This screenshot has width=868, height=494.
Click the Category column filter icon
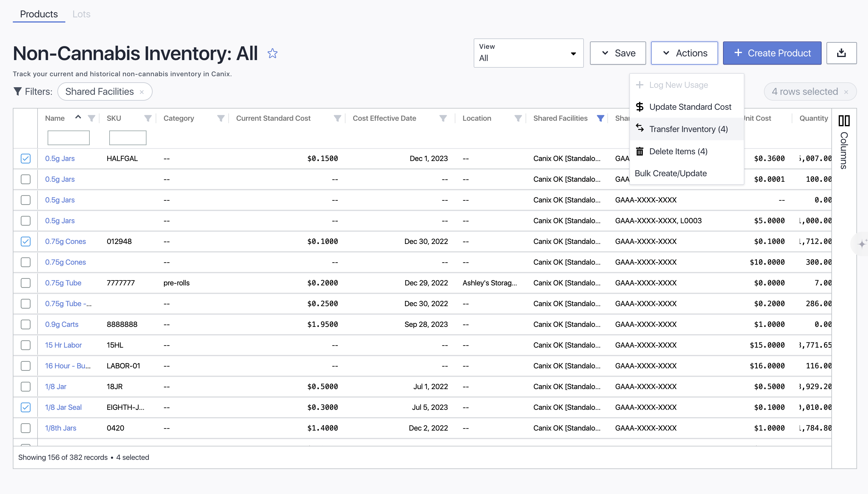tap(221, 118)
